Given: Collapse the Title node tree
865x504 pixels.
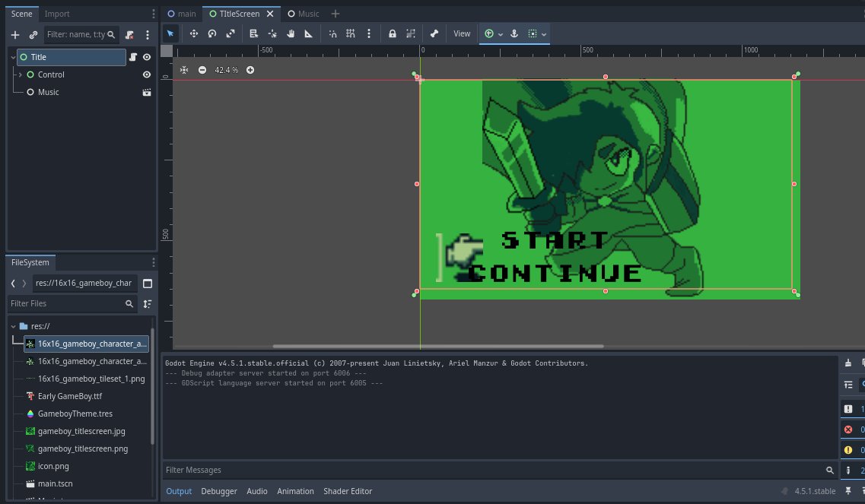Looking at the screenshot, I should 13,57.
